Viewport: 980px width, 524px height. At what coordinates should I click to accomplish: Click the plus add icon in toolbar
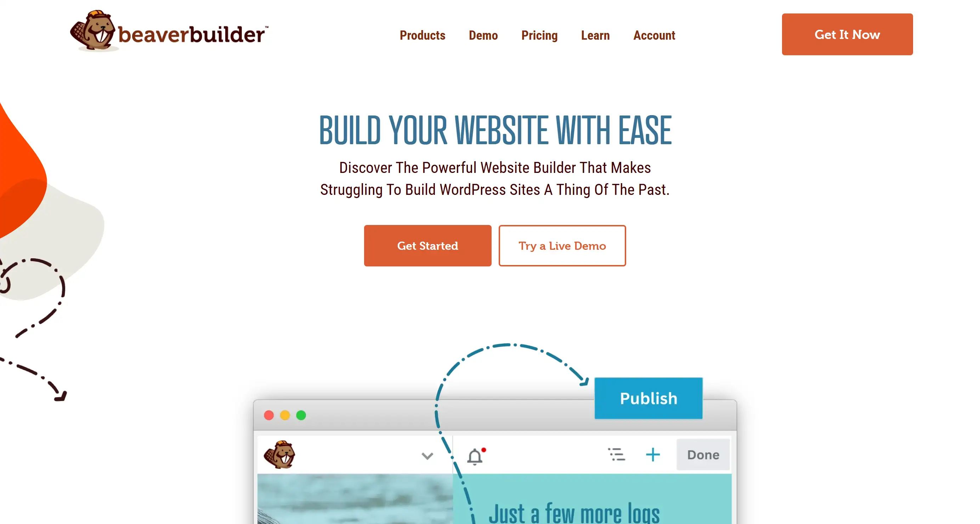tap(652, 454)
